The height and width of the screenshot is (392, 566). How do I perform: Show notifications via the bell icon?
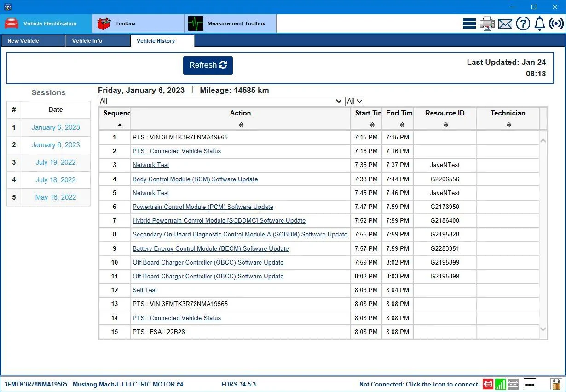click(x=540, y=23)
